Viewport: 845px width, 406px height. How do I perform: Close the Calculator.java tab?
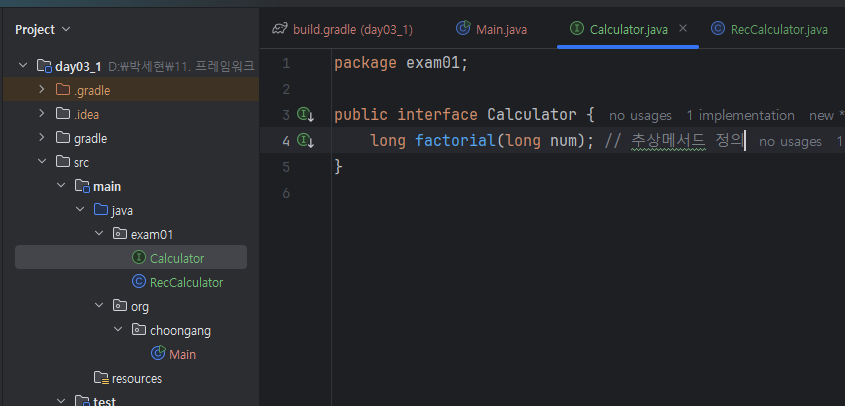tap(683, 29)
